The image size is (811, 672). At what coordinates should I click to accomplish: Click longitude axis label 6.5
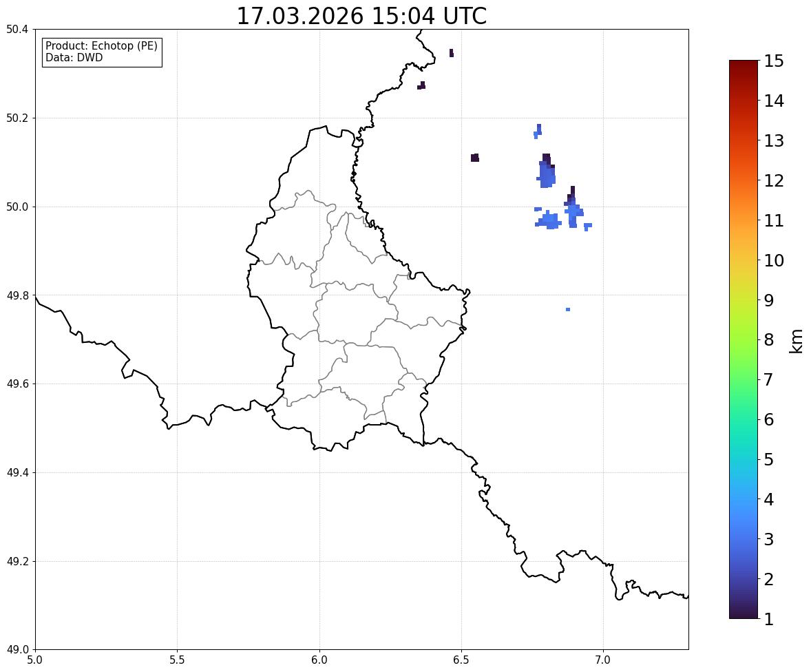[461, 660]
